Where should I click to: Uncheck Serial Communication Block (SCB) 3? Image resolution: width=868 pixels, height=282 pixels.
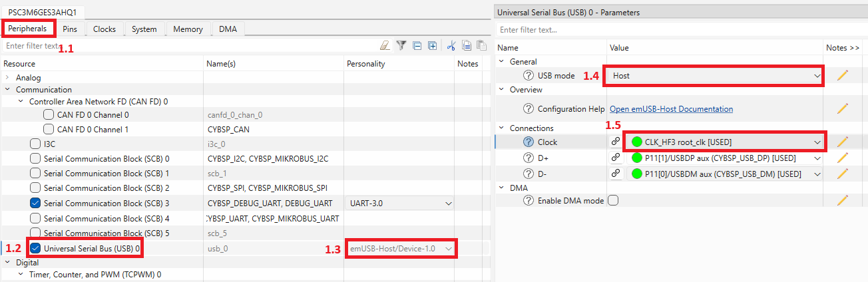coord(35,203)
